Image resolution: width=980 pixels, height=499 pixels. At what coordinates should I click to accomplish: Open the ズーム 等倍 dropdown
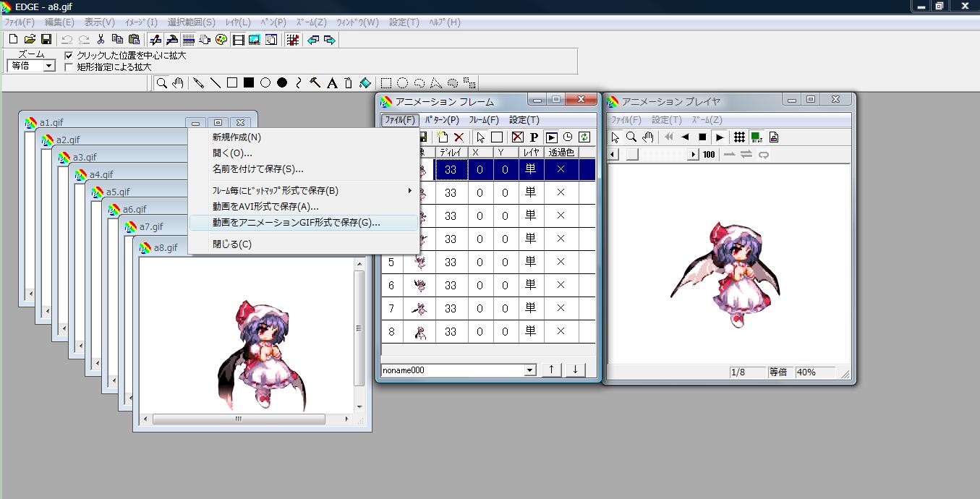(x=49, y=66)
